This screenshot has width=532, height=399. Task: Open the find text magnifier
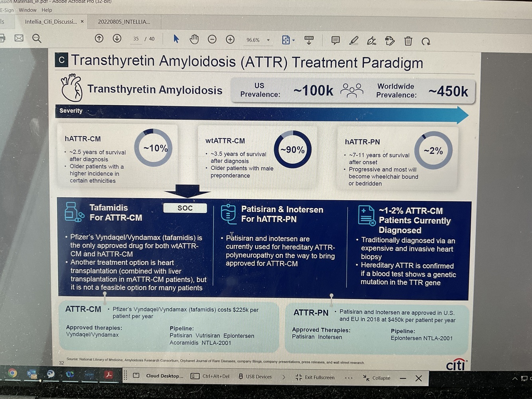(37, 38)
